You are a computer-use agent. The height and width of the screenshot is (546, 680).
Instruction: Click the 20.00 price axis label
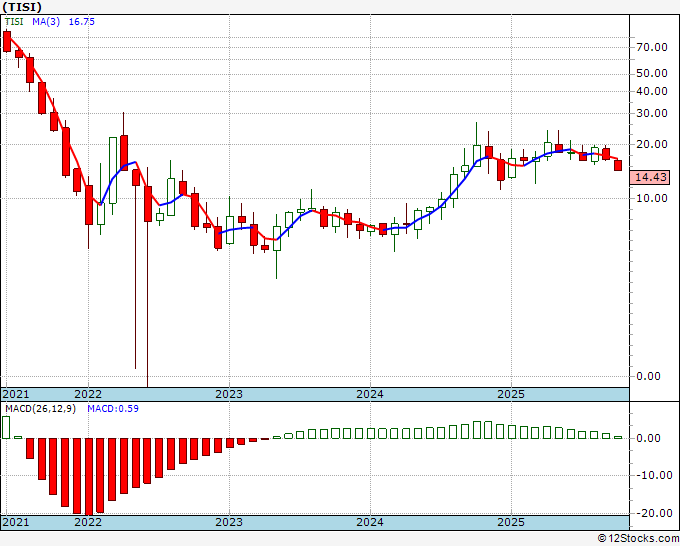[652, 144]
